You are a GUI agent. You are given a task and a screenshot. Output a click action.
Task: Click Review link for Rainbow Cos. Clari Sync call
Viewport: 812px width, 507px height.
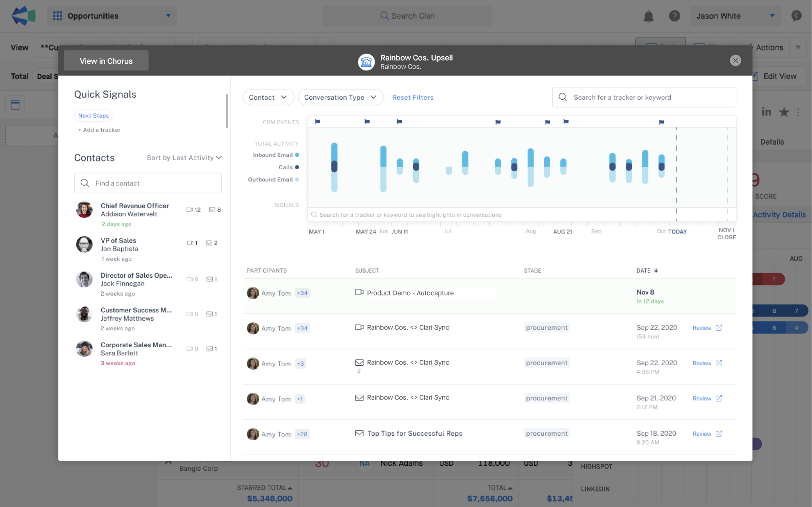click(x=701, y=327)
